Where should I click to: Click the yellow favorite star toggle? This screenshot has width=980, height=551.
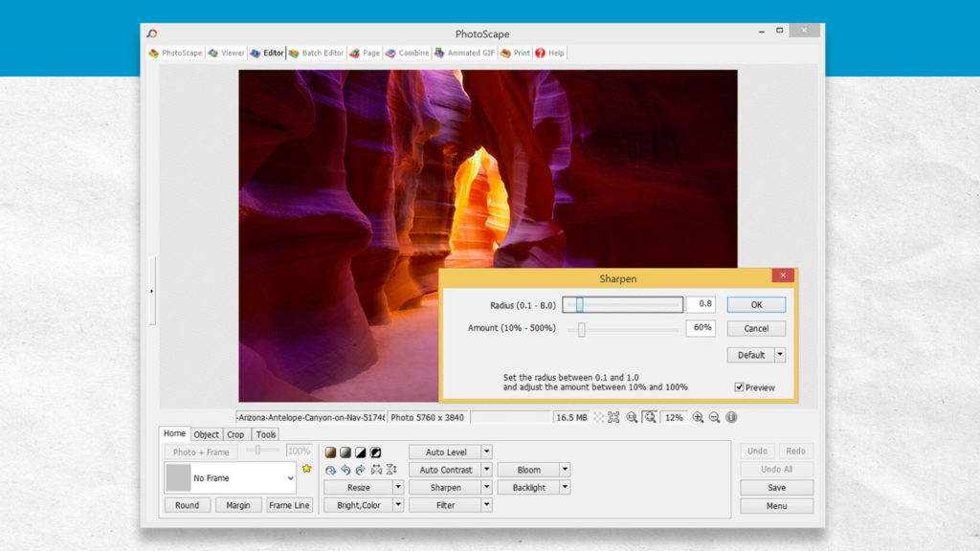(306, 468)
